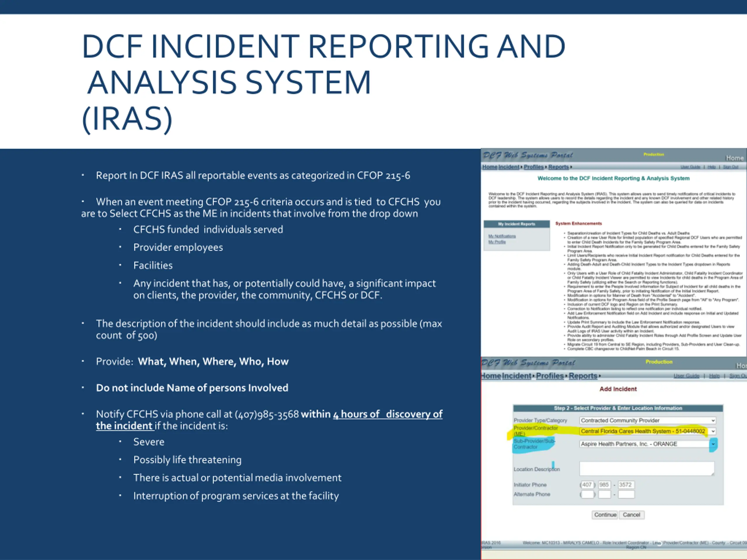747x560 pixels.
Task: Open Incident menu on the Add Incident page
Action: (x=516, y=376)
